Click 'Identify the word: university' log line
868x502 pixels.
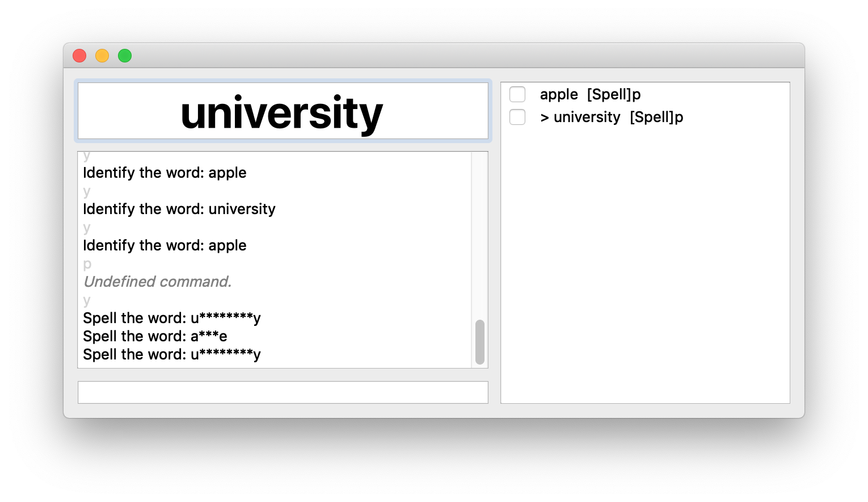(x=179, y=209)
